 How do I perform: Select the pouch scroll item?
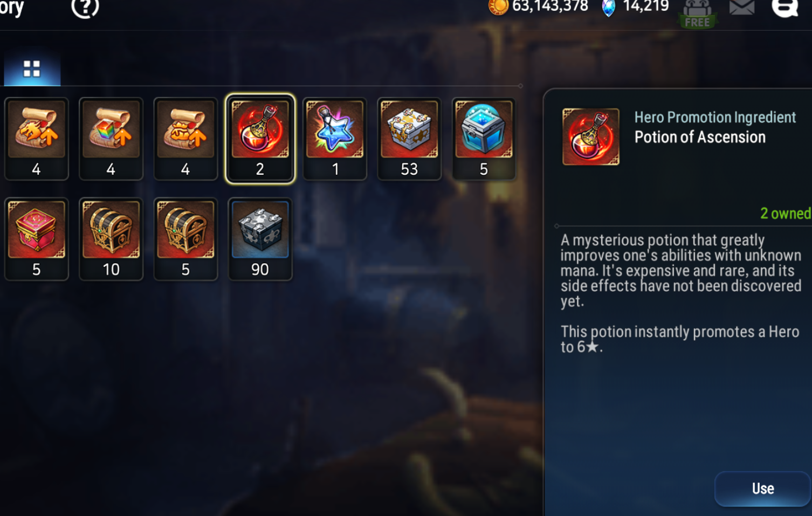pyautogui.click(x=185, y=139)
